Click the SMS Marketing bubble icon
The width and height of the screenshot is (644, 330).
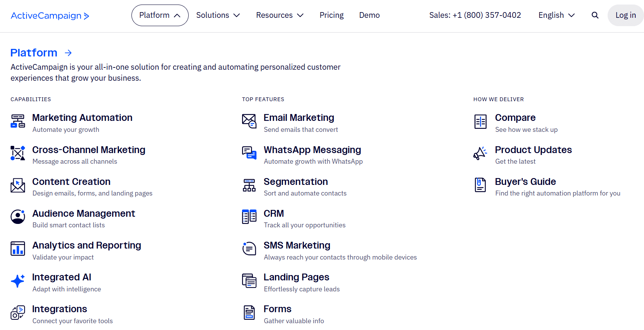[249, 249]
